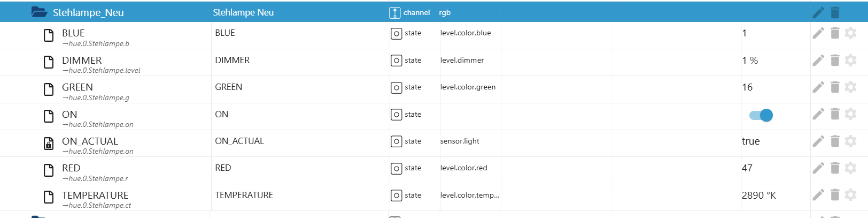Select the BLUE state tree item

point(73,33)
